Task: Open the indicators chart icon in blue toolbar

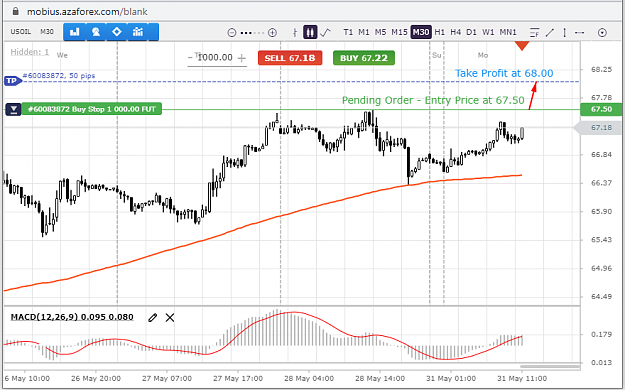Action: click(x=138, y=32)
